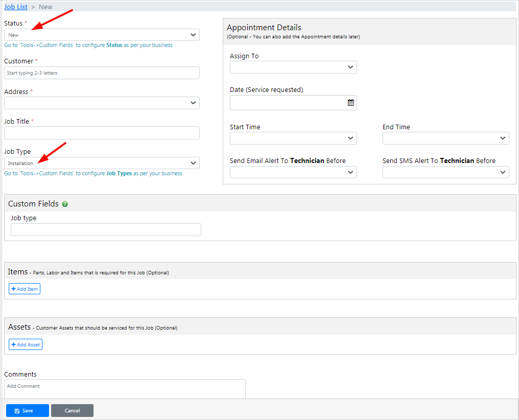
Task: Expand the Start Time dropdown
Action: click(x=293, y=138)
